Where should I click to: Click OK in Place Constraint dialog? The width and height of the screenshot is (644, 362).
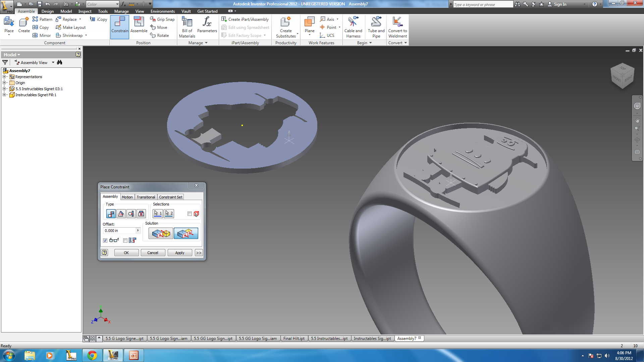coord(126,252)
